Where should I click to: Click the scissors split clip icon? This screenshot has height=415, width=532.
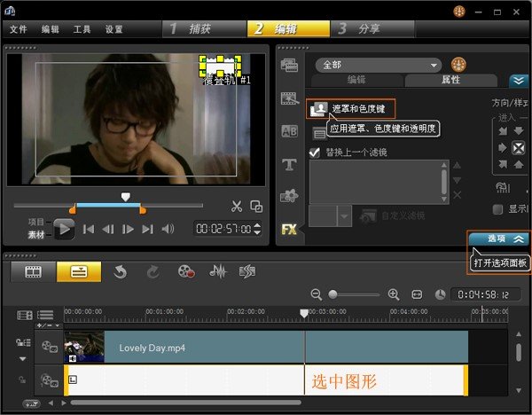236,207
